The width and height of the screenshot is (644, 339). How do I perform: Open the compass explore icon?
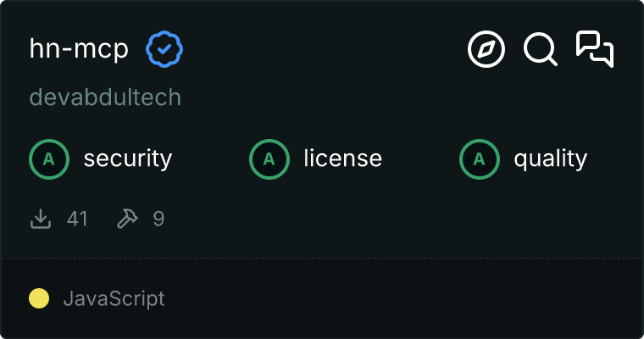coord(486,50)
